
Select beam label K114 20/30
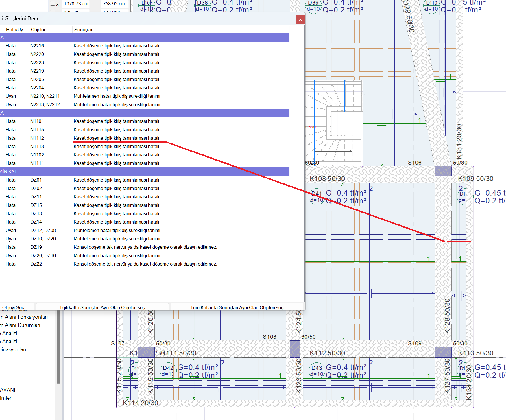(x=141, y=403)
